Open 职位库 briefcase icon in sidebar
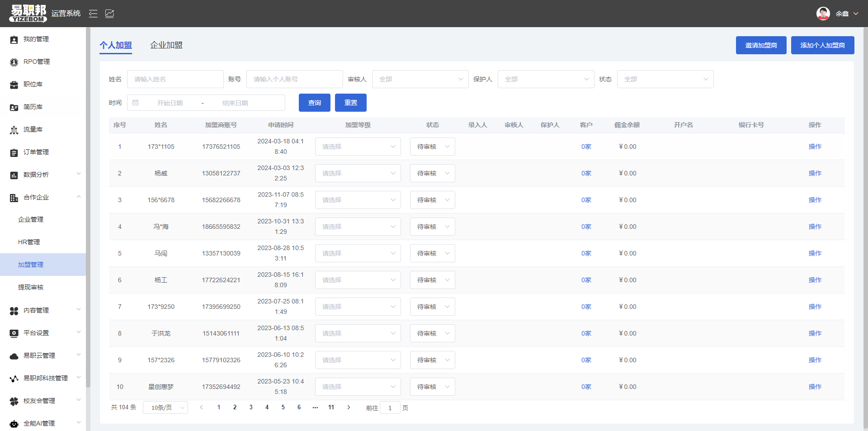The image size is (868, 431). click(x=14, y=85)
